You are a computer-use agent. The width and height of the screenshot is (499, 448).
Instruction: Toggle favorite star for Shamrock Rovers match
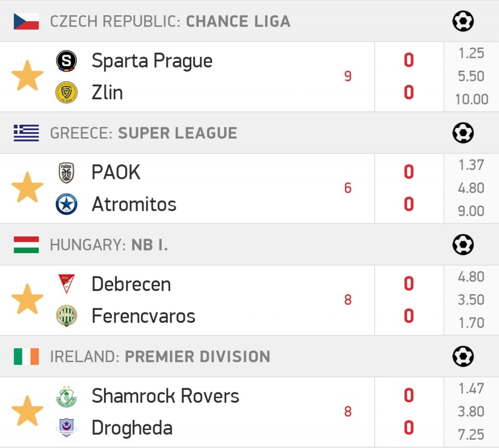coord(28,411)
